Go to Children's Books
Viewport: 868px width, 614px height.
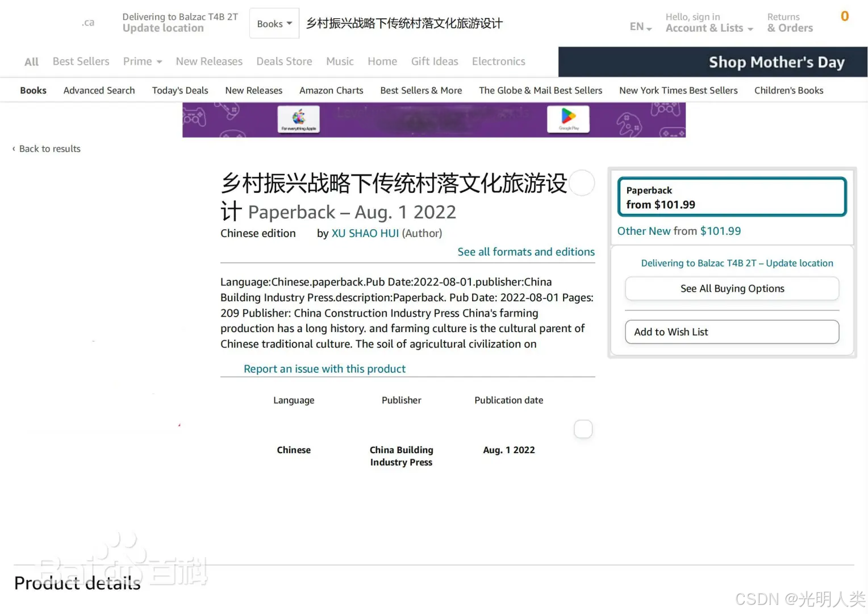[x=789, y=90]
